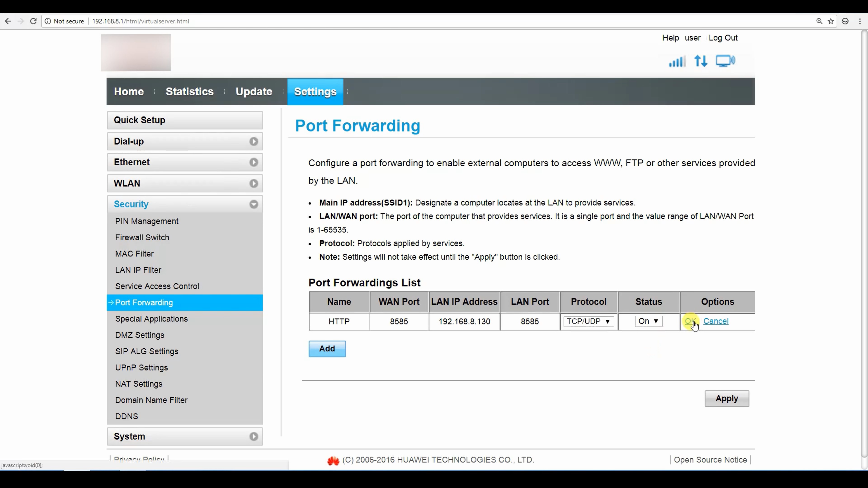Open the Status On dropdown

point(648,321)
